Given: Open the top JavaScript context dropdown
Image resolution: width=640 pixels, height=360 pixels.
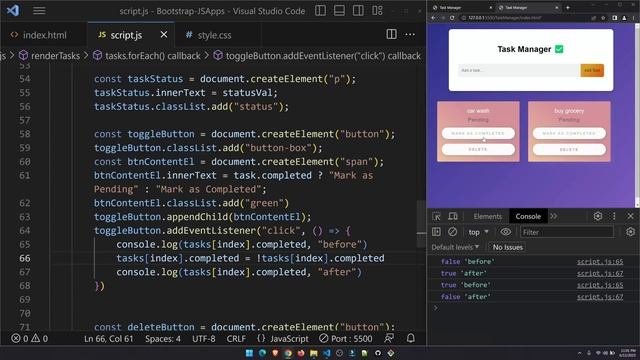Looking at the screenshot, I should 478,232.
